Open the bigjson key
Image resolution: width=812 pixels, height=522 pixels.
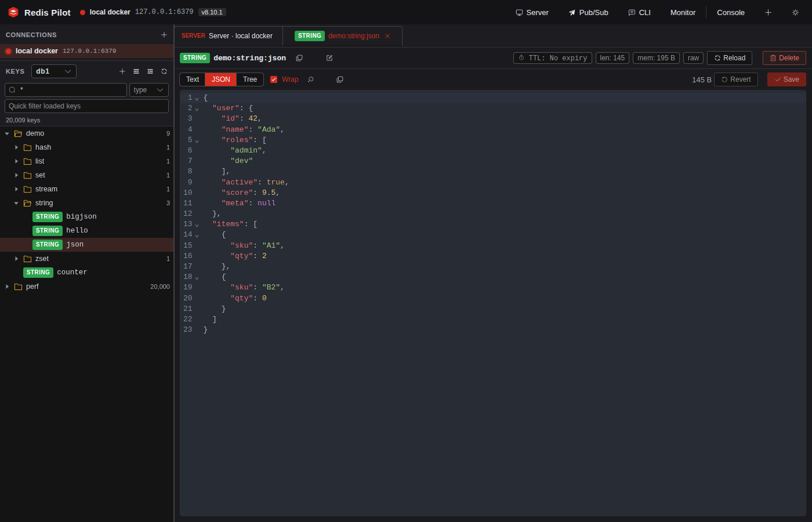click(87, 216)
